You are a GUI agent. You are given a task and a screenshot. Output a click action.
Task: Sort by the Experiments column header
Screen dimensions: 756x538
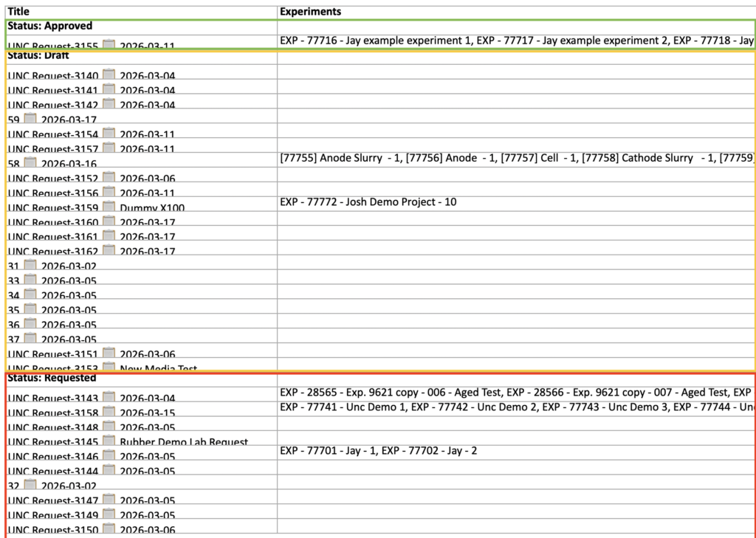[x=310, y=12]
